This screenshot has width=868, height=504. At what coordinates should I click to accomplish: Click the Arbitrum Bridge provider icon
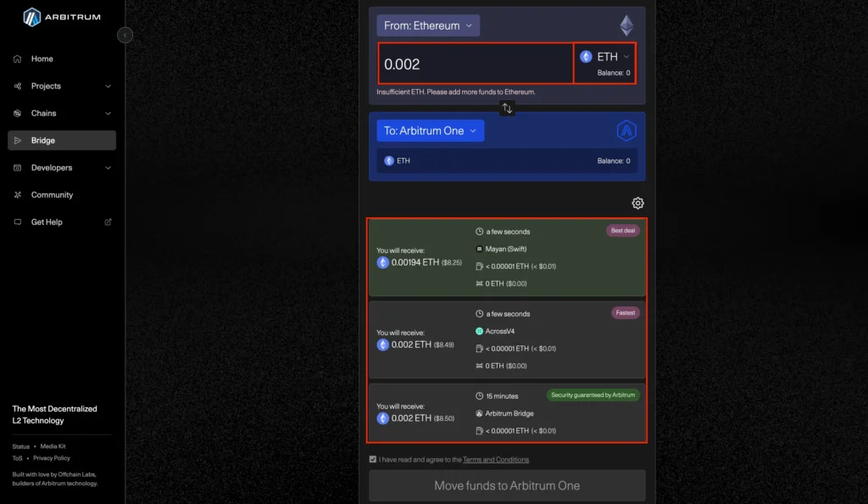click(x=480, y=413)
